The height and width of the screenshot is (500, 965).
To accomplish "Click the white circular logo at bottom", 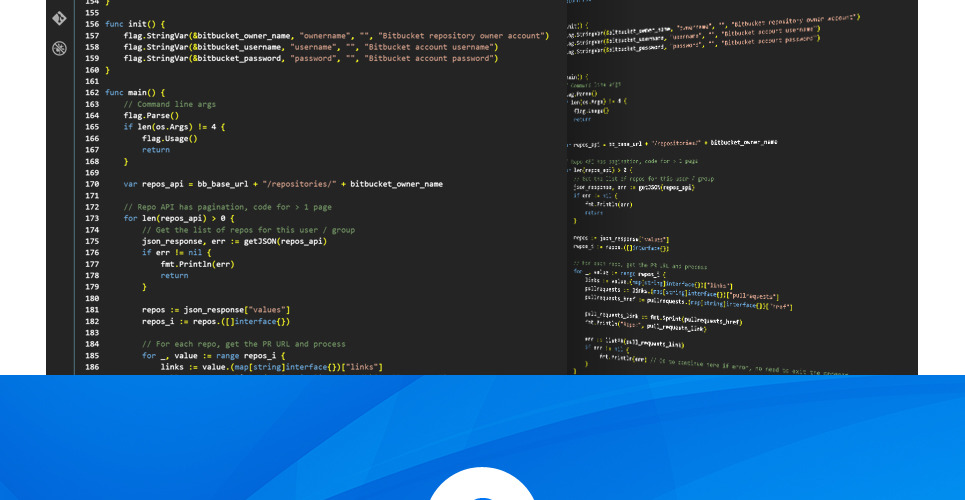I will 482,485.
